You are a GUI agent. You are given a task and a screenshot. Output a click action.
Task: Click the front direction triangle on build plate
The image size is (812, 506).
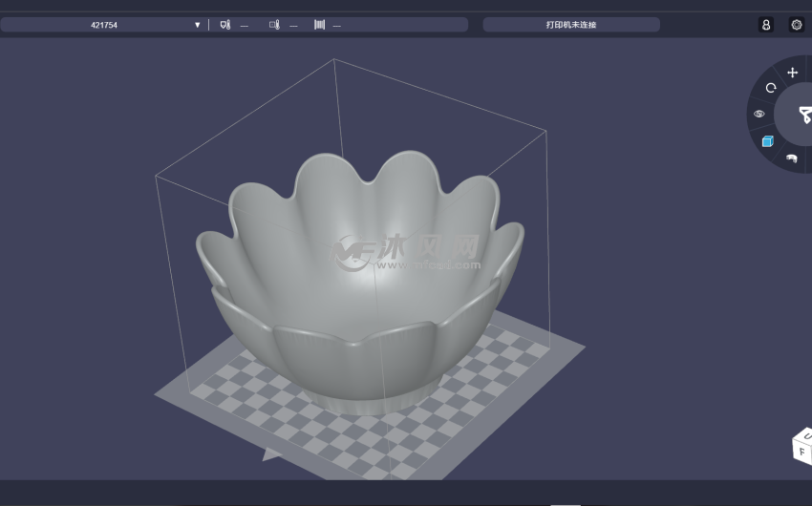coord(272,455)
